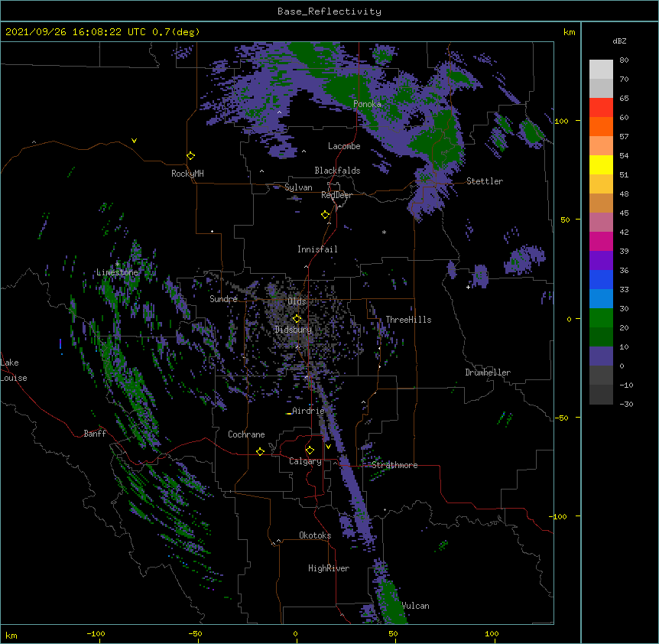Image resolution: width=659 pixels, height=644 pixels.
Task: Select the Vulcan label
Action: (x=415, y=606)
